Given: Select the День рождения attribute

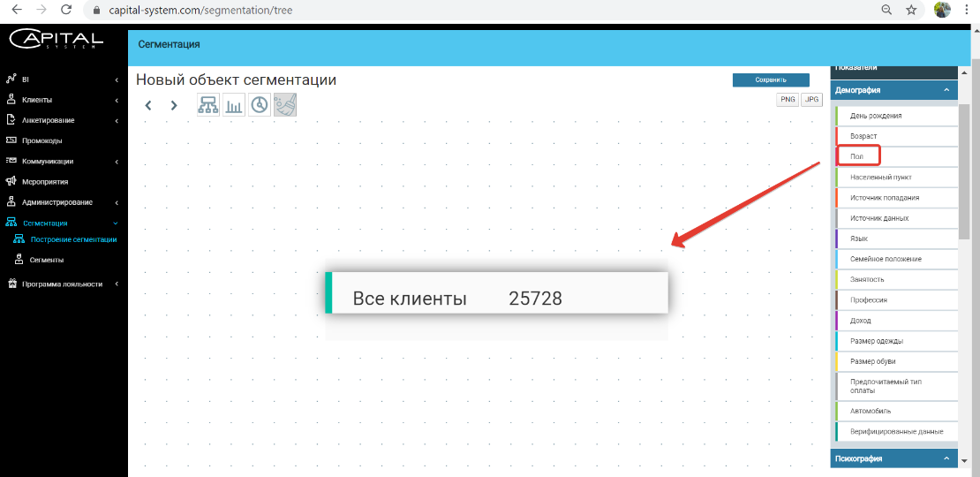Looking at the screenshot, I should coord(896,116).
